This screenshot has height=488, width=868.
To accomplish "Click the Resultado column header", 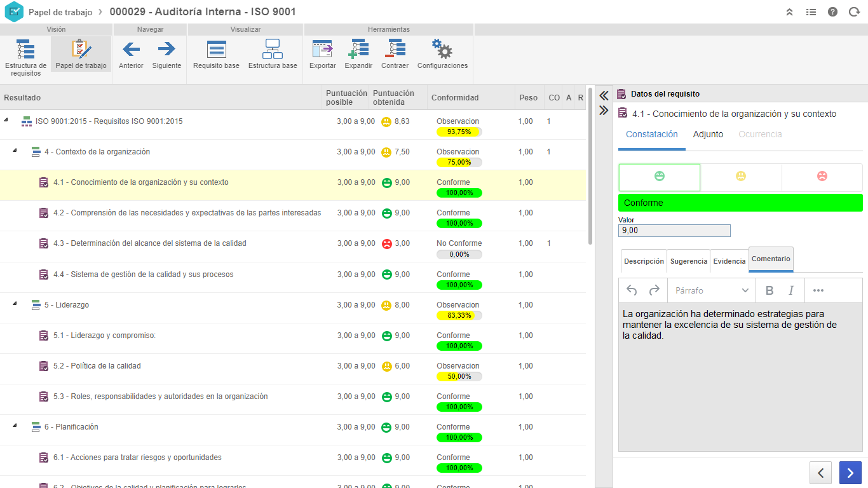I will tap(161, 98).
